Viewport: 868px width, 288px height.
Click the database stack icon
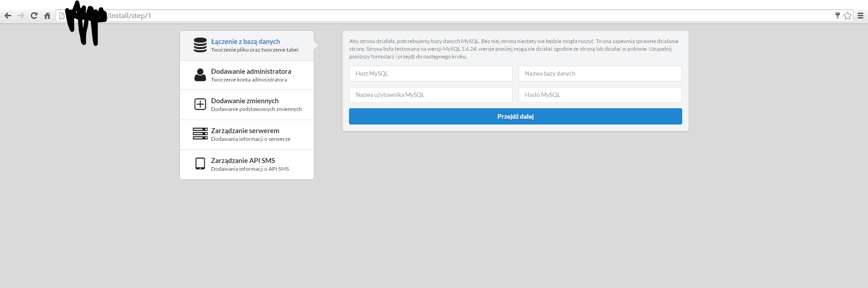tap(200, 45)
